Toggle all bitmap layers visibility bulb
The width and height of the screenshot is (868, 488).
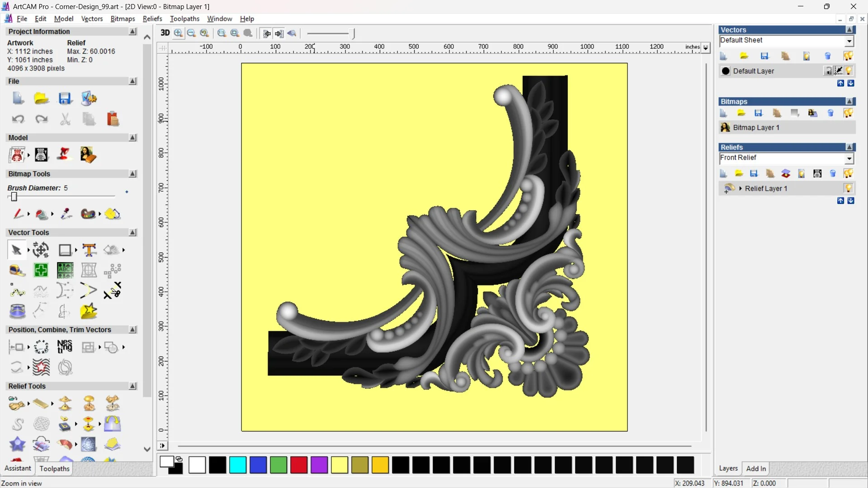848,113
